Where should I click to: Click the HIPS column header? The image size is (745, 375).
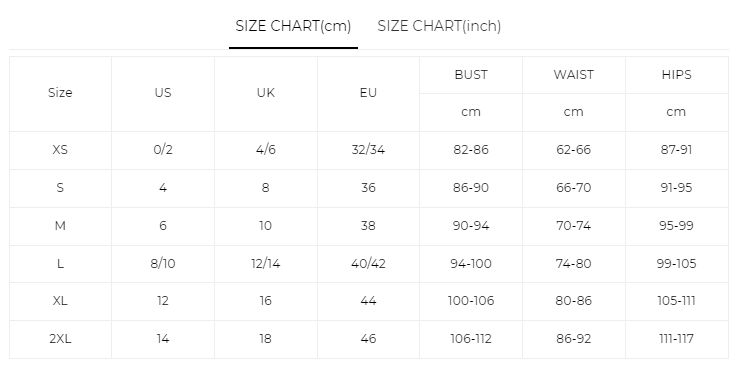676,75
